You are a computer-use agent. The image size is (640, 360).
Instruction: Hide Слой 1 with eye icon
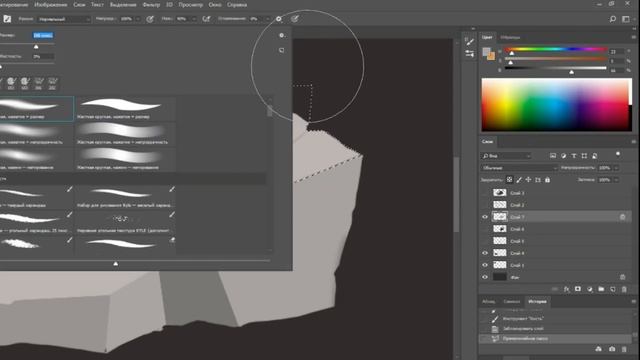click(x=485, y=265)
